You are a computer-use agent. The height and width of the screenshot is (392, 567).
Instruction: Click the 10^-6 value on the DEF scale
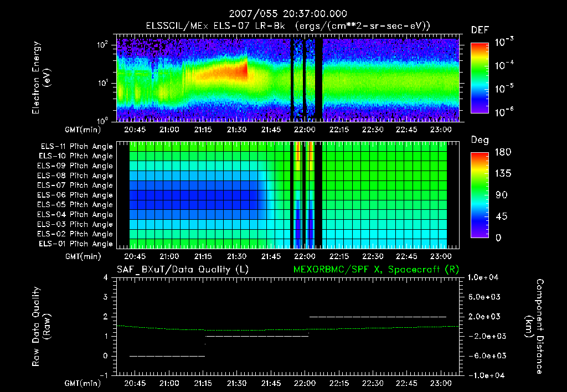[504, 112]
